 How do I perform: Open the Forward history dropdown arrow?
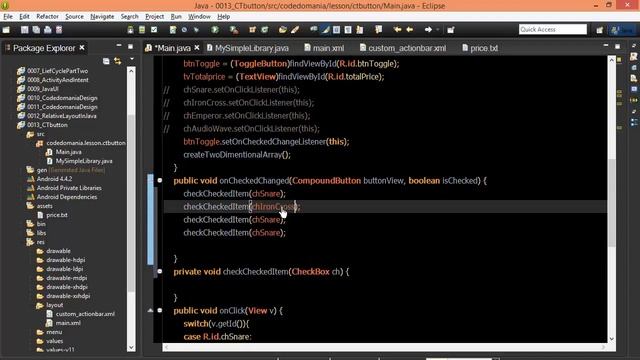tap(438, 30)
